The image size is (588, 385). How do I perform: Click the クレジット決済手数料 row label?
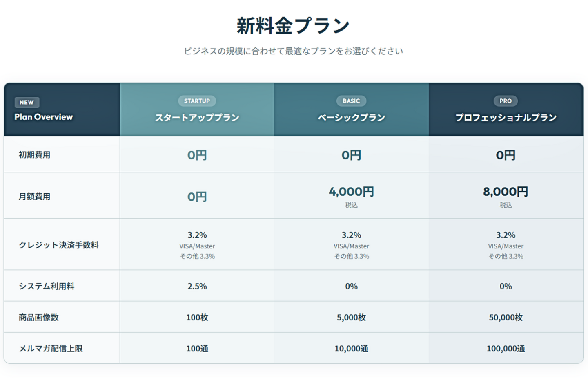(59, 245)
